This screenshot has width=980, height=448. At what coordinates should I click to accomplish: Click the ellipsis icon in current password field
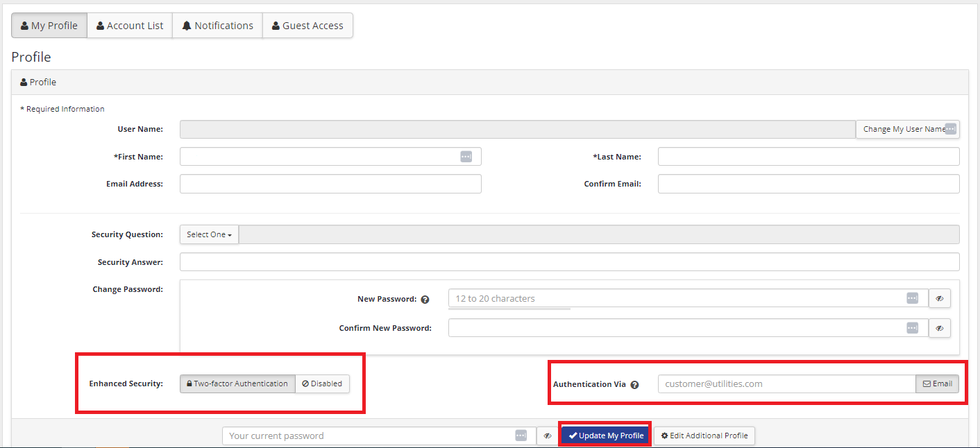click(x=521, y=436)
